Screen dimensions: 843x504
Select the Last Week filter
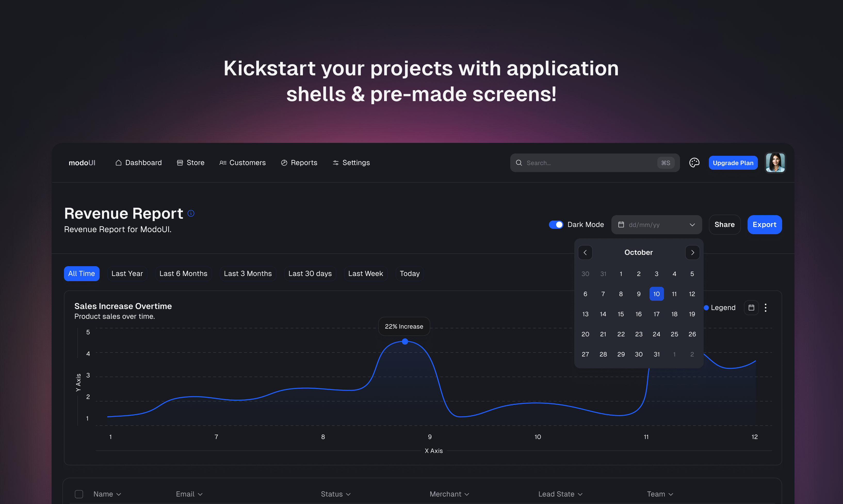tap(366, 273)
